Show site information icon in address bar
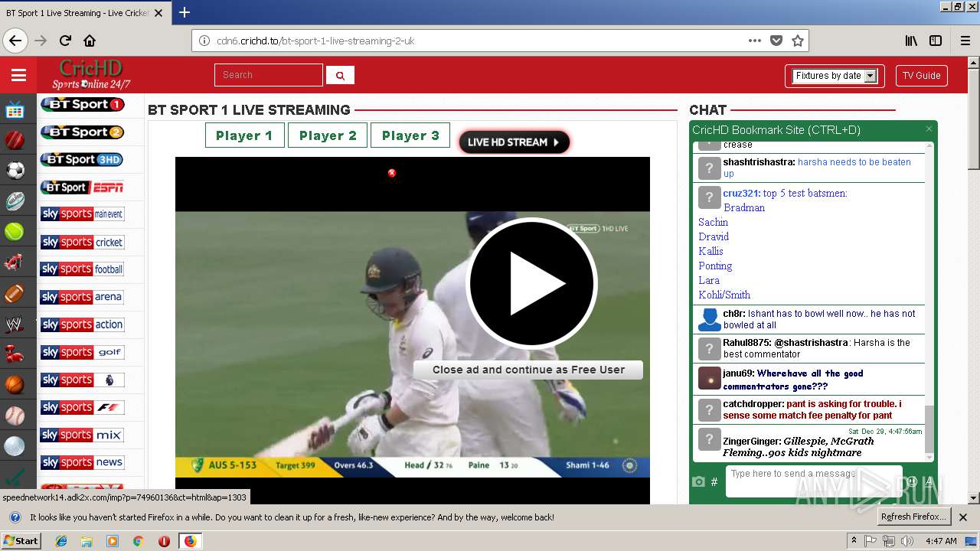 [x=204, y=41]
